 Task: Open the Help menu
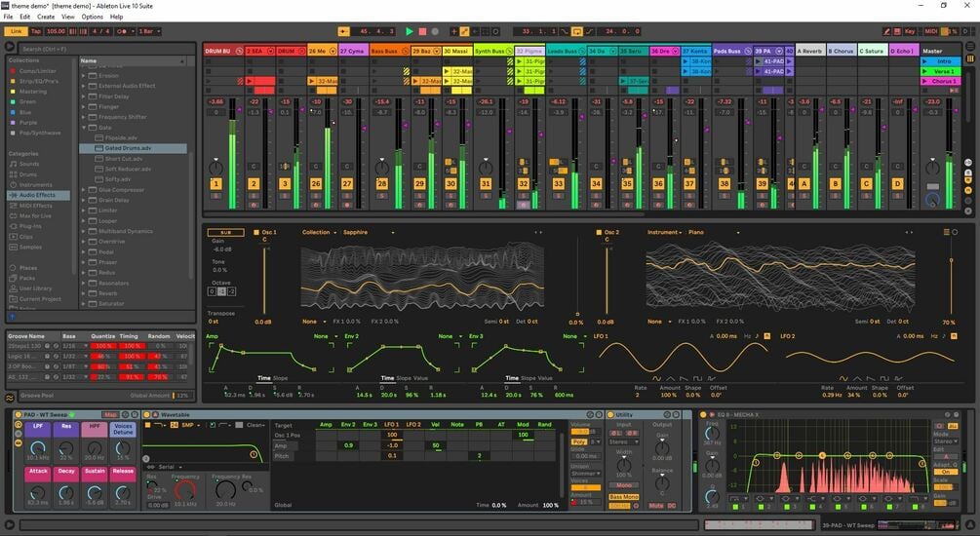117,17
